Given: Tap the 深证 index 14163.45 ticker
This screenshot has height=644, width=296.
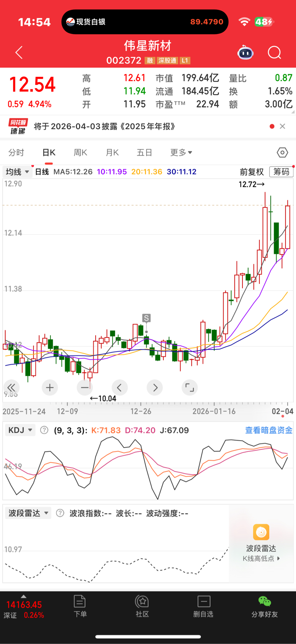Looking at the screenshot, I should (x=24, y=610).
